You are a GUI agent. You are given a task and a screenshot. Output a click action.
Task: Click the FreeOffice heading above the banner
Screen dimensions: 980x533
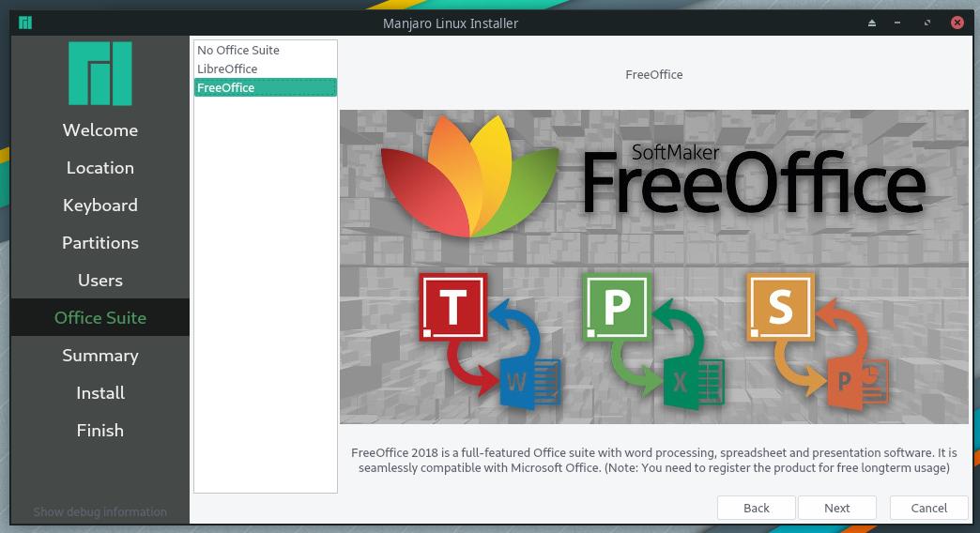(x=653, y=74)
